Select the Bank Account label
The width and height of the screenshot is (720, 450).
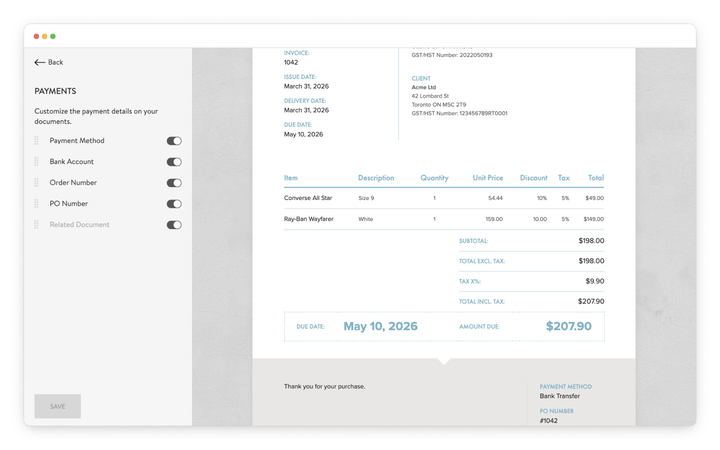tap(71, 162)
